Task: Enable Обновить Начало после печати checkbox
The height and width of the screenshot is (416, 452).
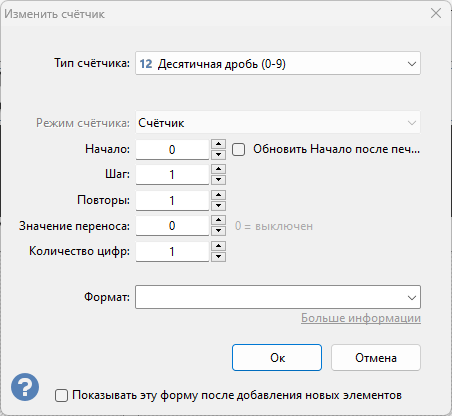Action: pyautogui.click(x=239, y=149)
